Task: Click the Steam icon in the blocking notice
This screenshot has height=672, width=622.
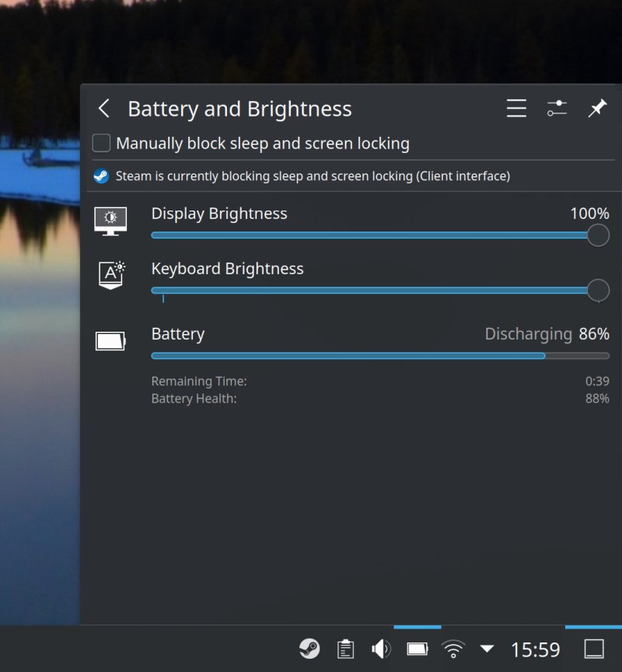Action: (x=101, y=176)
